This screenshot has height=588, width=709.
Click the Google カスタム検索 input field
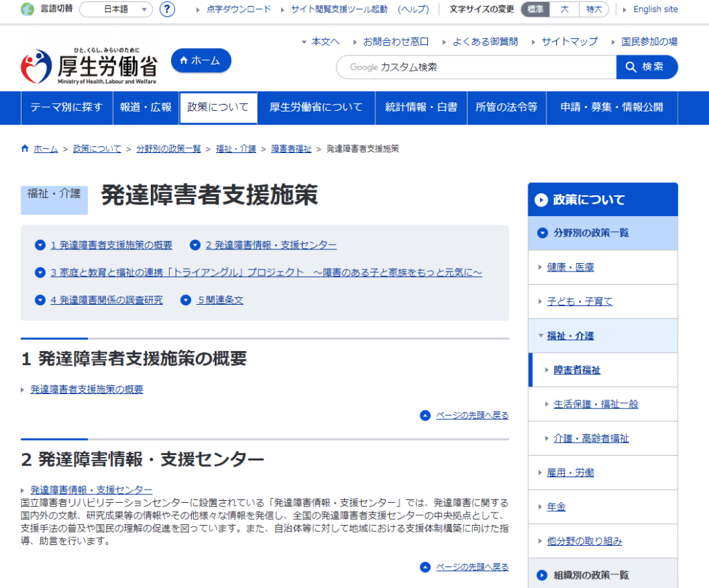tap(476, 67)
